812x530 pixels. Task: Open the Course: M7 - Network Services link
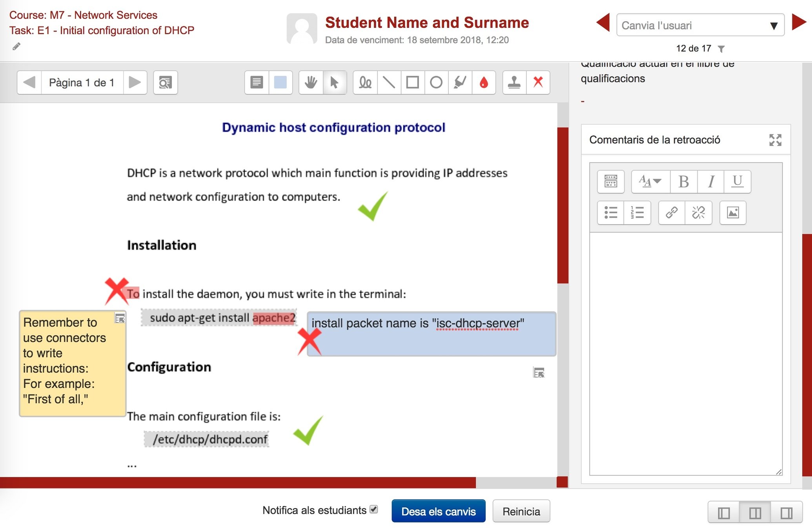click(x=83, y=15)
